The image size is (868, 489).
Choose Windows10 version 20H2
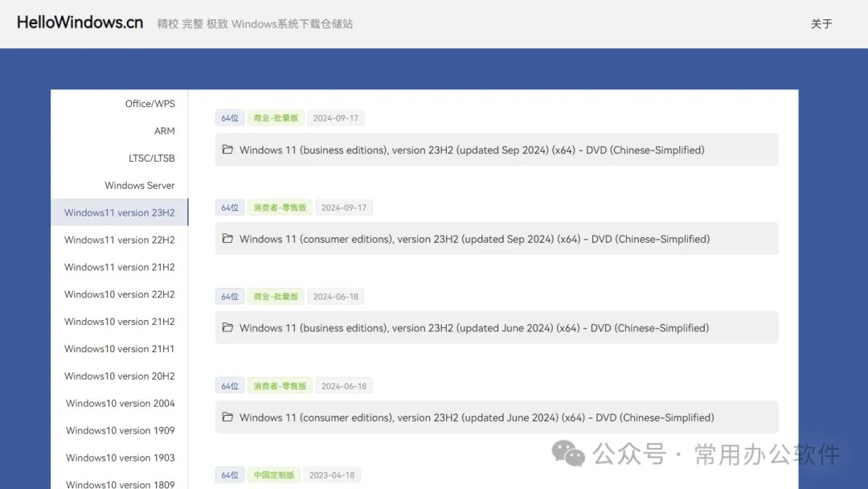(119, 376)
